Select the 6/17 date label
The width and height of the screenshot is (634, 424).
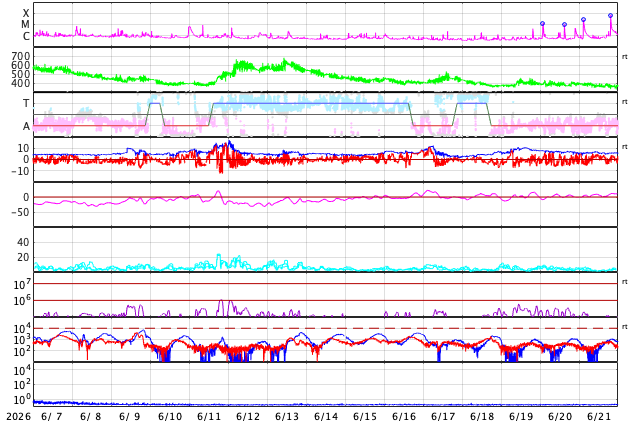coord(443,416)
